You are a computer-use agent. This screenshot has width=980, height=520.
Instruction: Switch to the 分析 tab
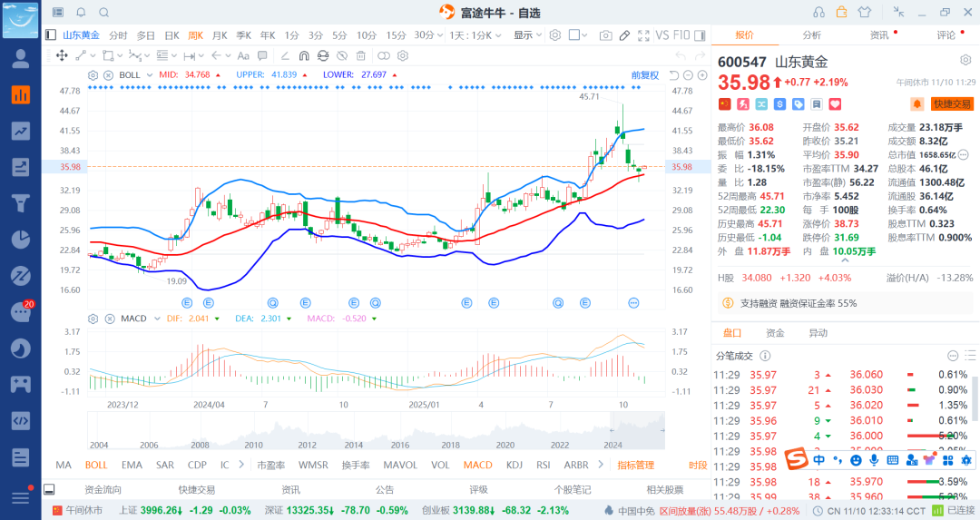click(811, 35)
